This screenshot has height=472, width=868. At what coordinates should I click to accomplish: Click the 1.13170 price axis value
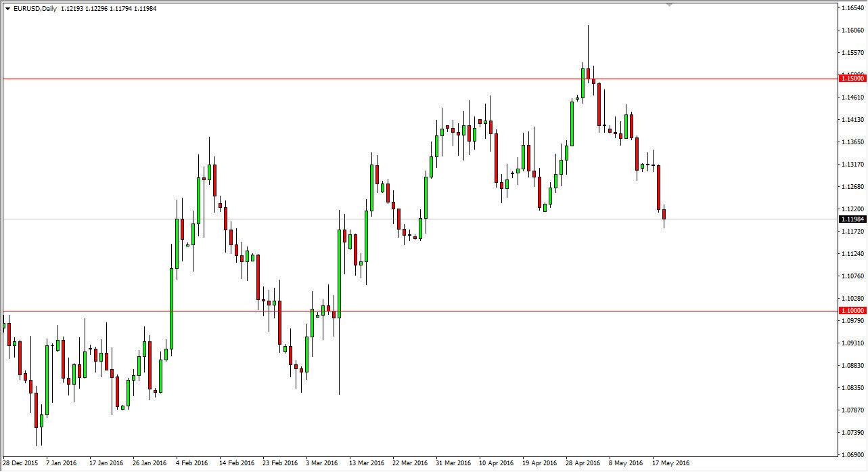coord(852,165)
